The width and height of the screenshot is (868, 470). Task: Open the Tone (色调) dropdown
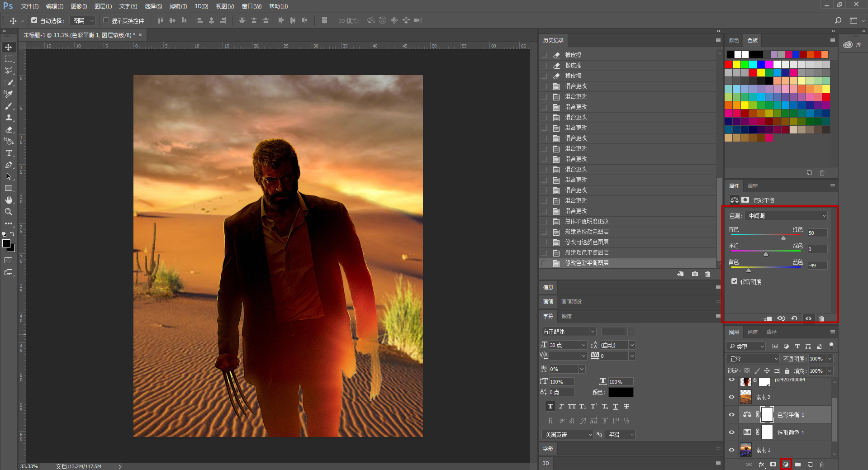coord(787,216)
